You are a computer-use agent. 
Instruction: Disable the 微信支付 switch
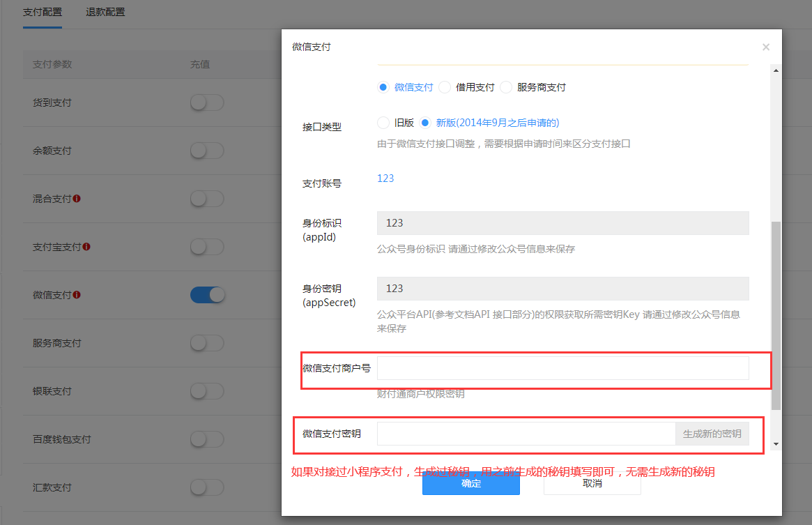click(207, 295)
